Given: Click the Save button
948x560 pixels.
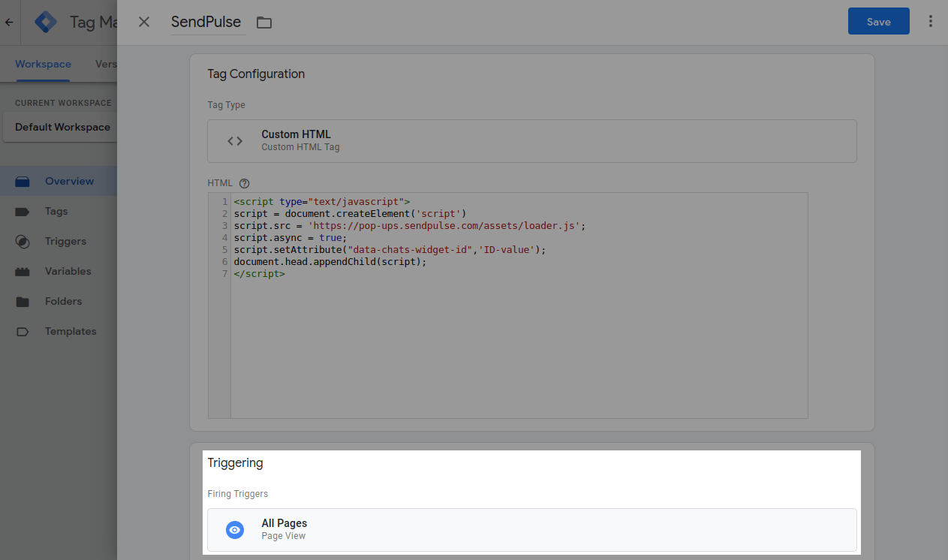Looking at the screenshot, I should [878, 22].
